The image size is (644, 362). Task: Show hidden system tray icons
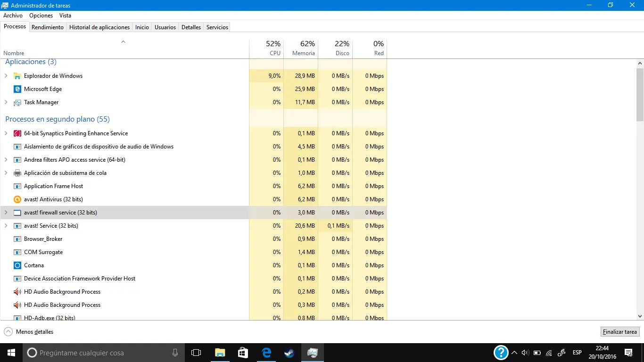pyautogui.click(x=514, y=353)
